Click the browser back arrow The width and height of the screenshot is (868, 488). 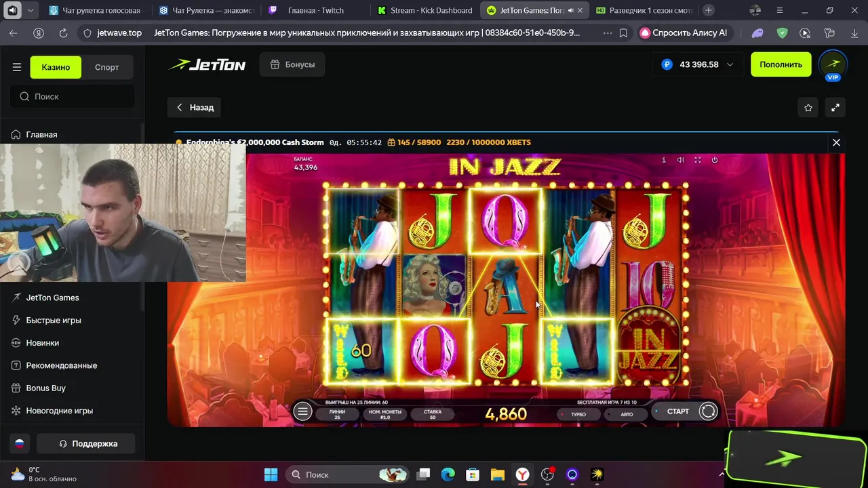pyautogui.click(x=14, y=33)
